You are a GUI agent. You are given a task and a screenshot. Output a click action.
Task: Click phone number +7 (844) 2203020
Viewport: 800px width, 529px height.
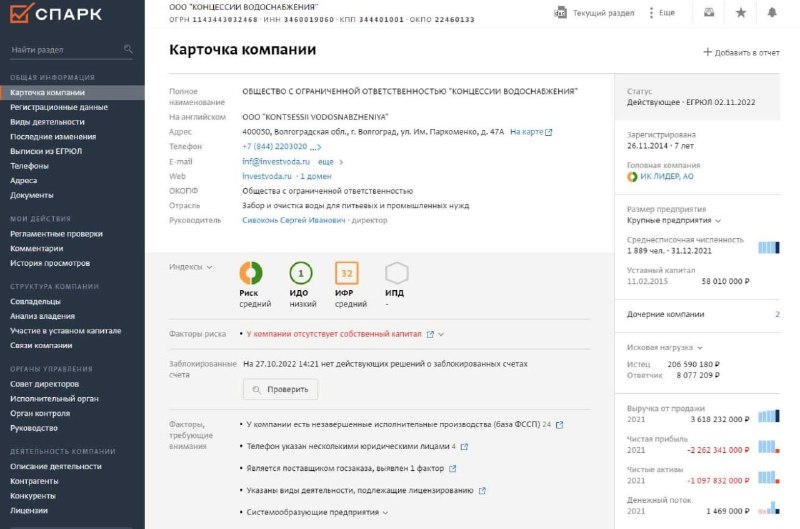coord(274,147)
